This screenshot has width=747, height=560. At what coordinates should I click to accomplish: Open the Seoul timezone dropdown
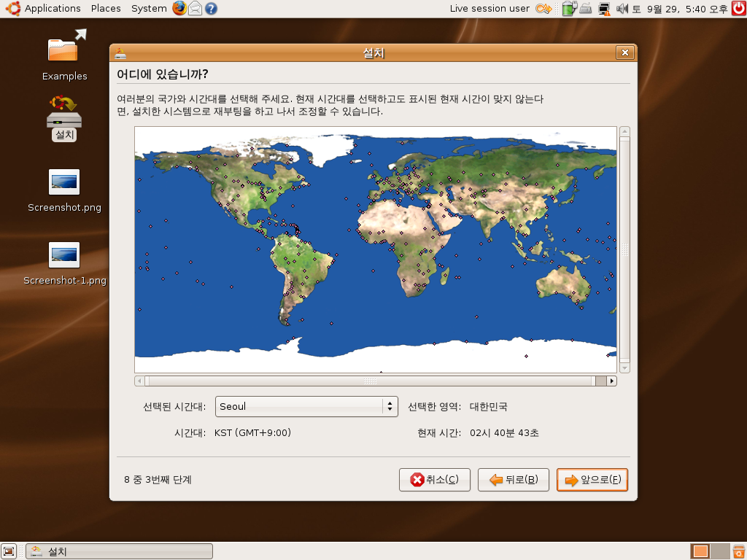tap(306, 406)
